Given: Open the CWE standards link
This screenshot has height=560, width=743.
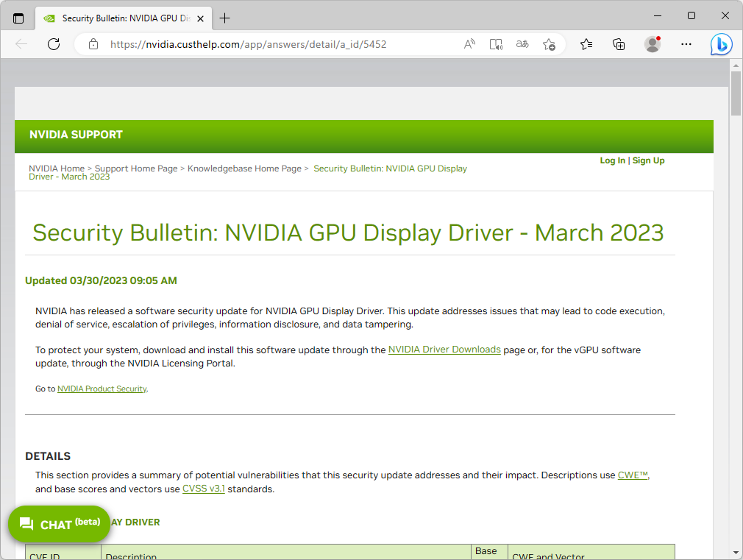Looking at the screenshot, I should click(633, 475).
